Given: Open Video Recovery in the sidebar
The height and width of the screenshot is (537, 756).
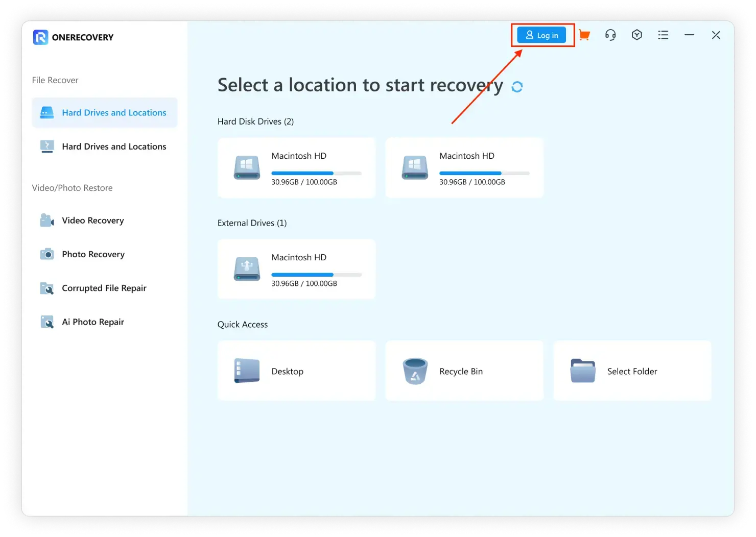Looking at the screenshot, I should tap(92, 221).
